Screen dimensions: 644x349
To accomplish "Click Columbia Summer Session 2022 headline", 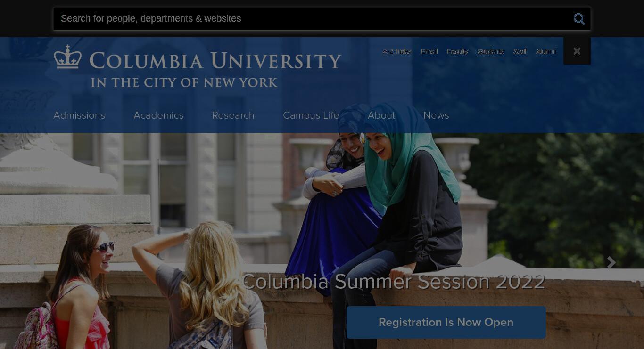I will (394, 282).
